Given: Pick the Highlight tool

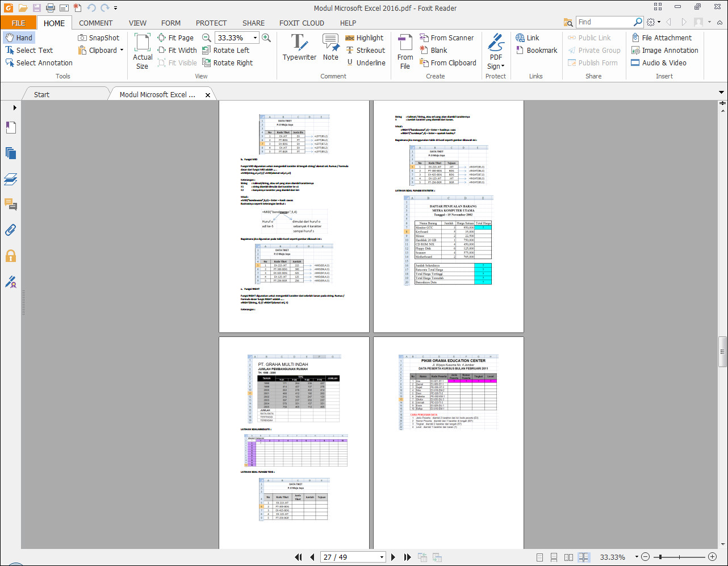Looking at the screenshot, I should point(365,38).
